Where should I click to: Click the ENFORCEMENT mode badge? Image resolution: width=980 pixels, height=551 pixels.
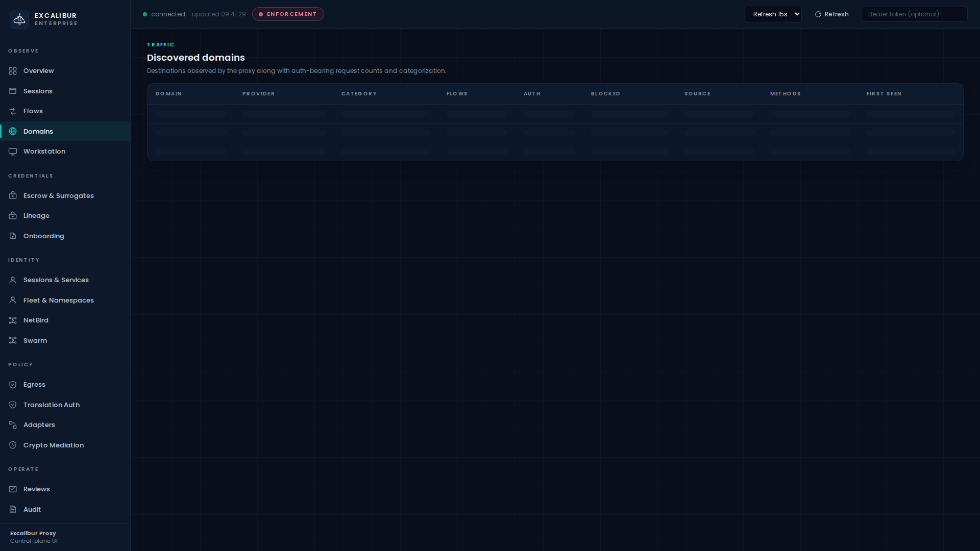click(x=288, y=14)
